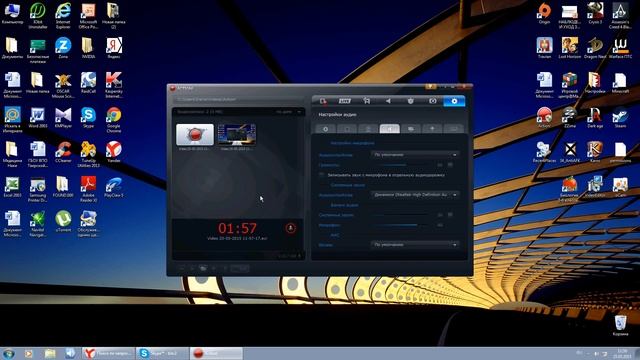Viewport: 640px width, 360px height.
Task: Toggle record microphone to separate audio track checkbox
Action: pos(322,175)
